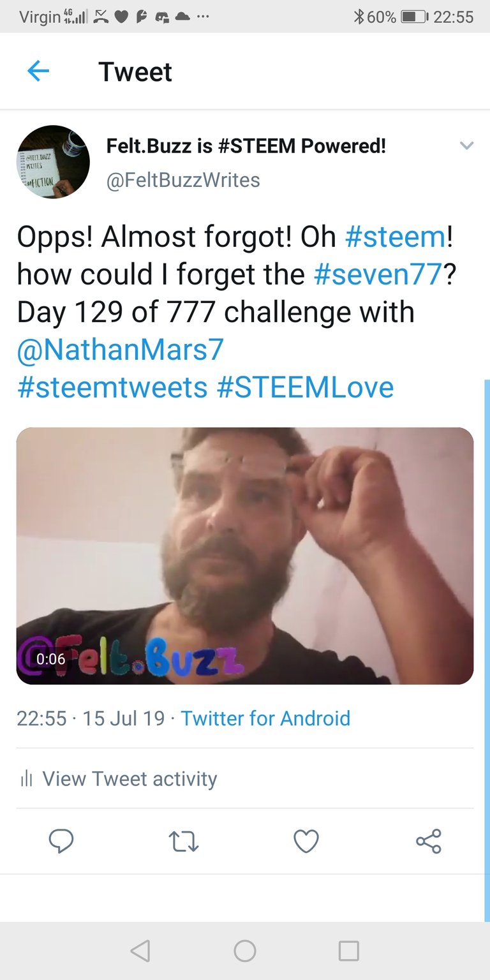Image resolution: width=490 pixels, height=980 pixels.
Task: Open the #STEEMLove hashtag
Action: 305,387
